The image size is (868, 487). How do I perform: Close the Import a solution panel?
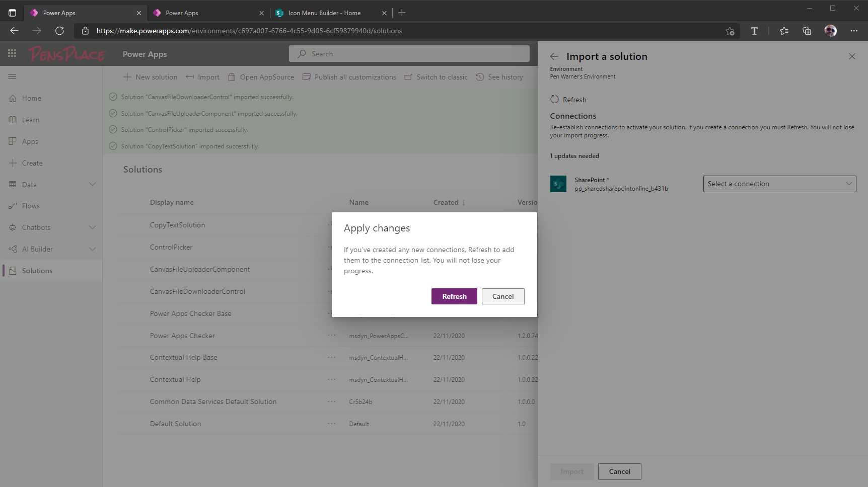click(x=852, y=56)
